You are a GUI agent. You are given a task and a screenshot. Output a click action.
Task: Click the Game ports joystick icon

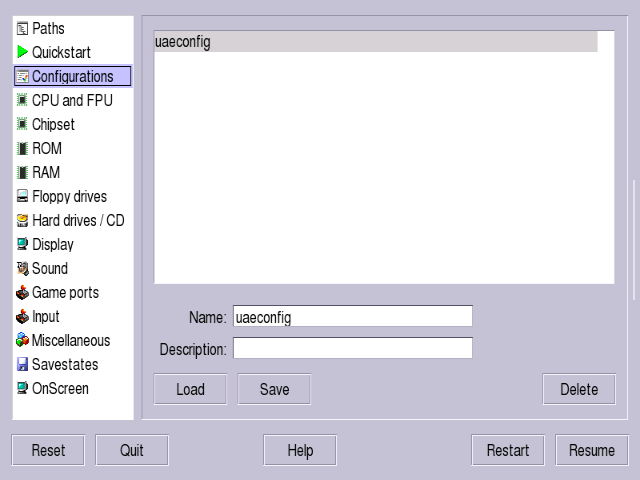click(22, 292)
